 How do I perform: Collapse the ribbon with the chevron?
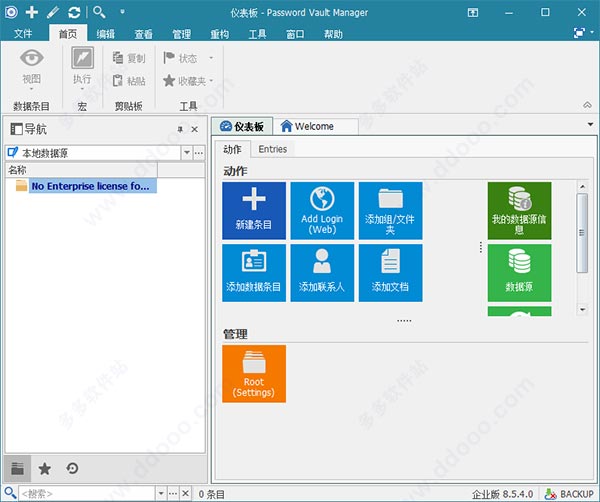coord(587,105)
